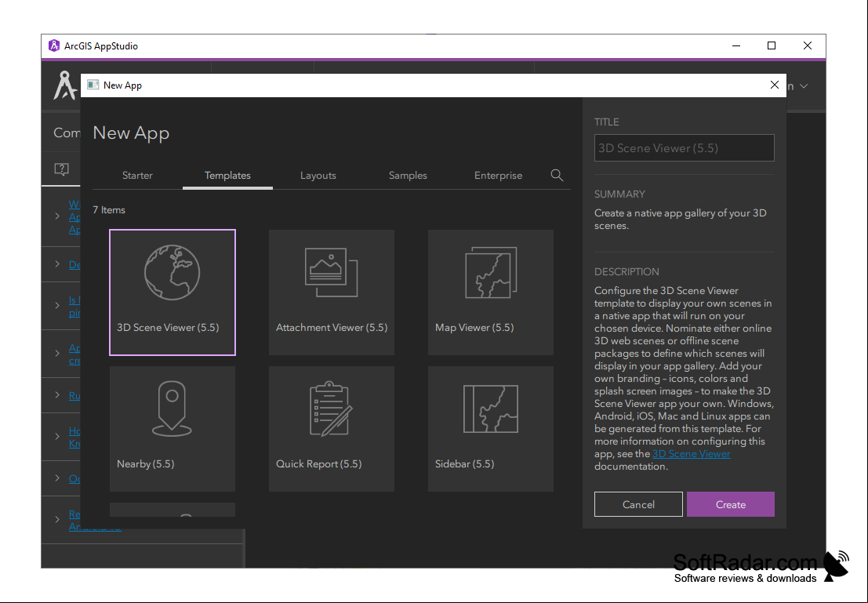Click the stacked pictures Attachment Viewer icon

[x=331, y=272]
